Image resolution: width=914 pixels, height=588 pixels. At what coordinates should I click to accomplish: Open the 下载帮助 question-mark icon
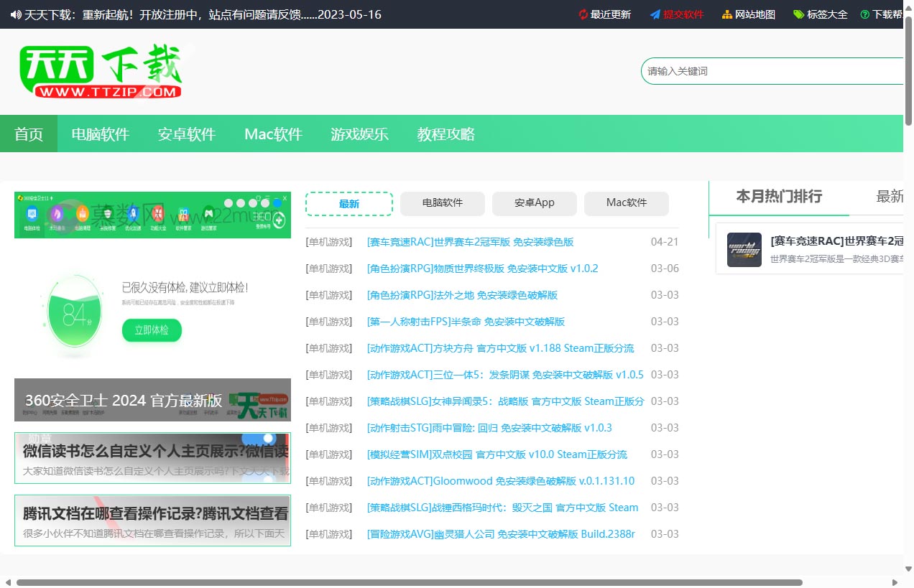(864, 14)
